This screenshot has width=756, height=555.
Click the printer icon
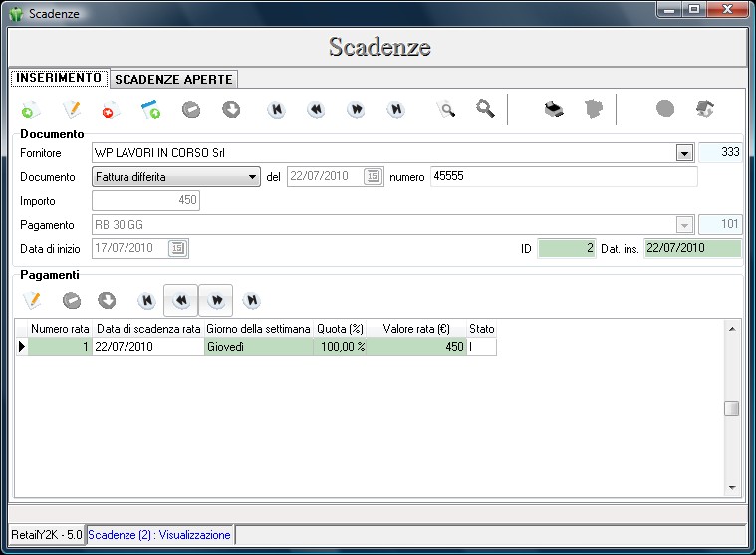click(x=554, y=109)
